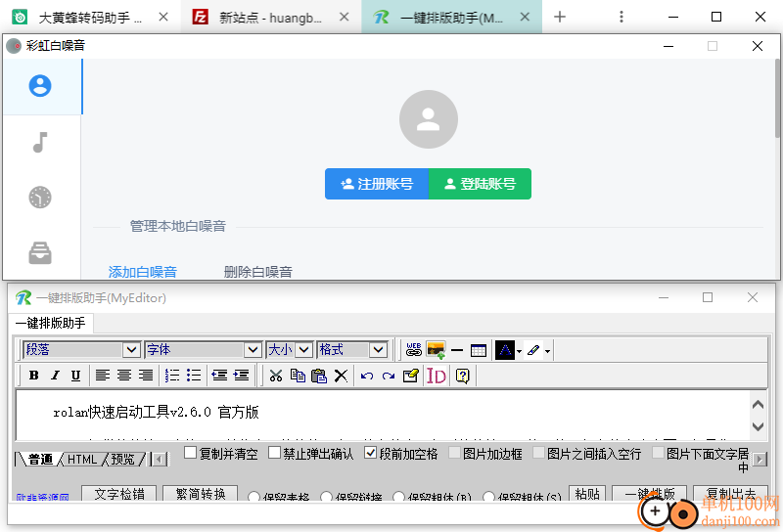
Task: Align text left in MyEditor
Action: pyautogui.click(x=103, y=376)
